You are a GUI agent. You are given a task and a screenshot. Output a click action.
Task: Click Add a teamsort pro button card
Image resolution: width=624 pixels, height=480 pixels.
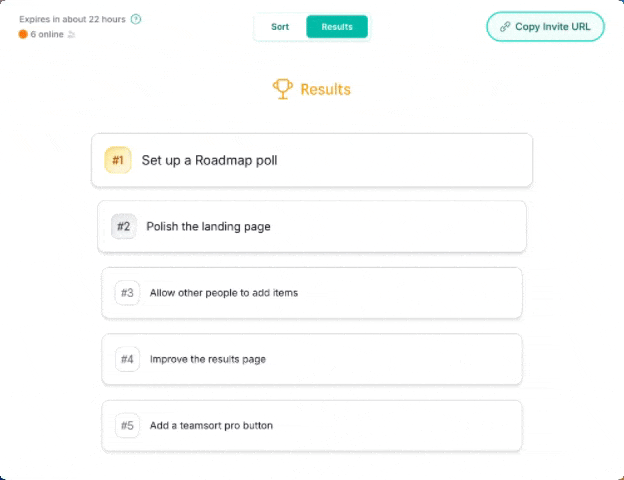pyautogui.click(x=312, y=425)
